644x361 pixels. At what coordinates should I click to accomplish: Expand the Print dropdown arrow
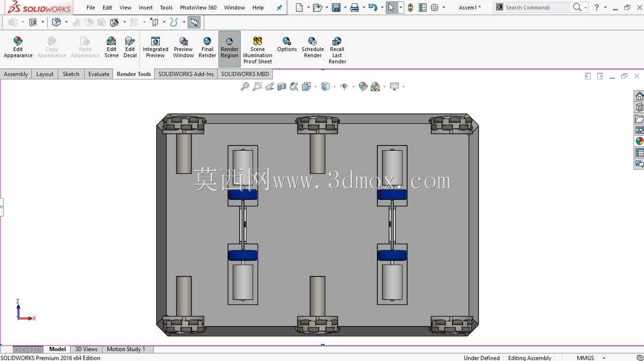point(364,8)
